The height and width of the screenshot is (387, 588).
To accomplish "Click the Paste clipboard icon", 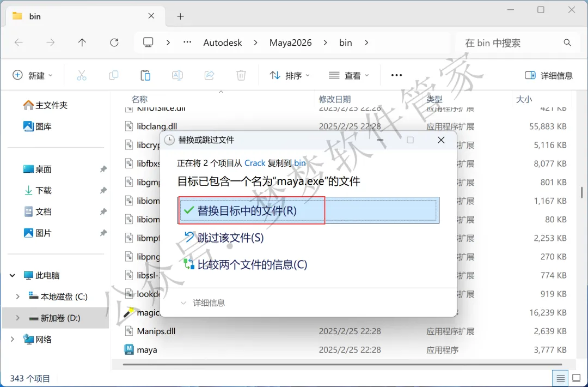I will [145, 75].
